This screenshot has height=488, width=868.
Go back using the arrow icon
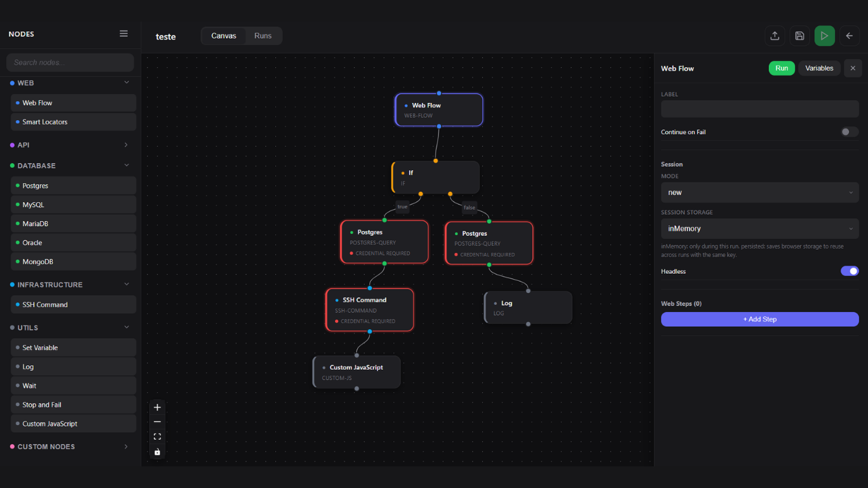coord(850,36)
